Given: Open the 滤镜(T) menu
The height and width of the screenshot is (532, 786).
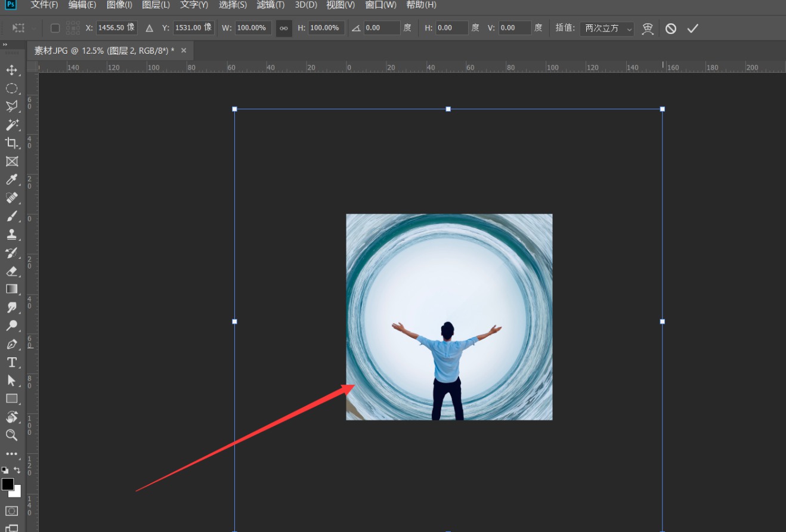Looking at the screenshot, I should [270, 5].
